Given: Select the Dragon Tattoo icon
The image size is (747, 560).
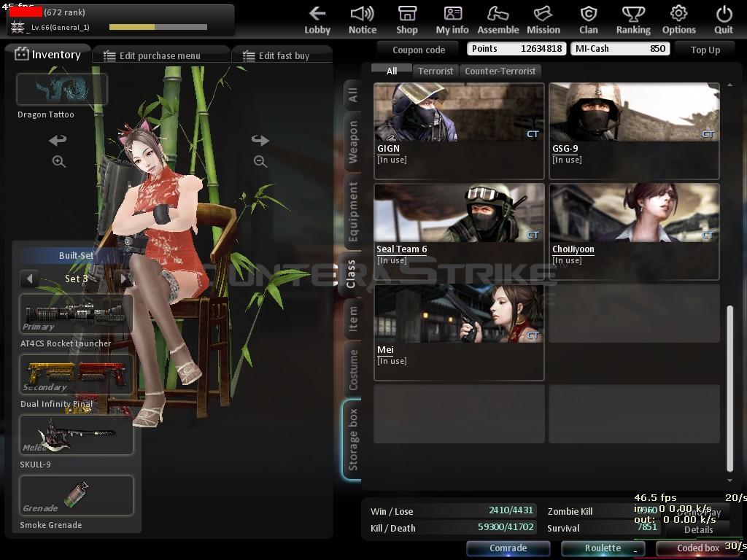Looking at the screenshot, I should pos(62,89).
